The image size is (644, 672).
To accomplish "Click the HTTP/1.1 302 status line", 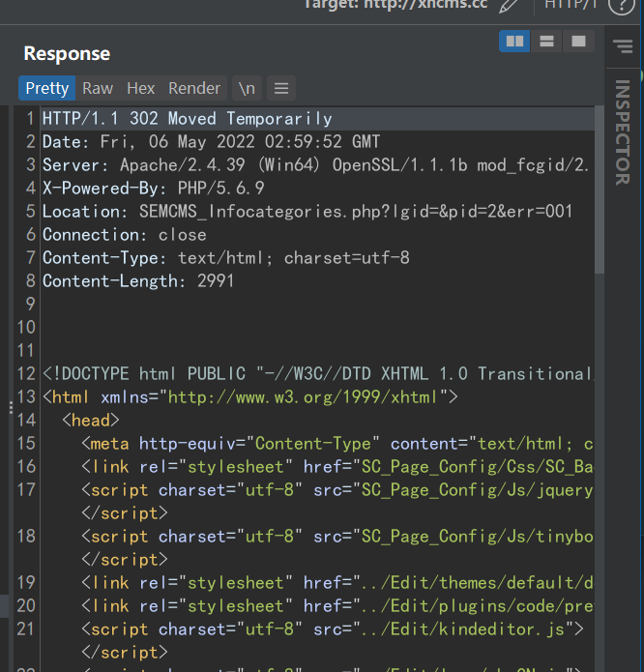I will pyautogui.click(x=187, y=119).
